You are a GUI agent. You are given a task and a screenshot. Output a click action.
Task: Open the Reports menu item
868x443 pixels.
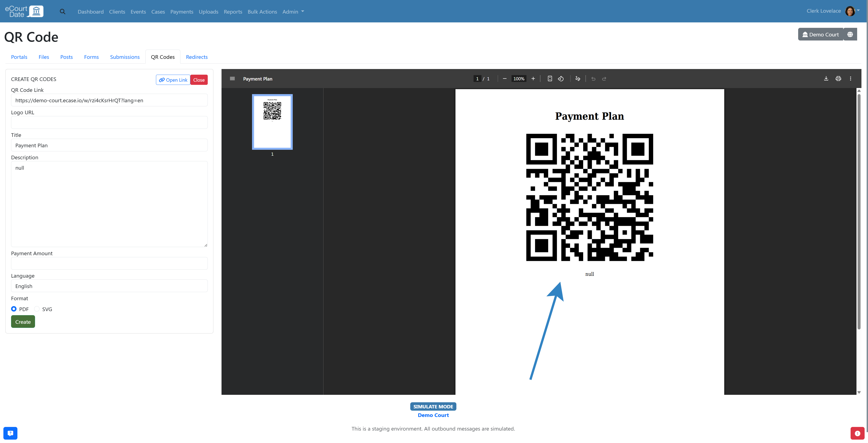[233, 12]
